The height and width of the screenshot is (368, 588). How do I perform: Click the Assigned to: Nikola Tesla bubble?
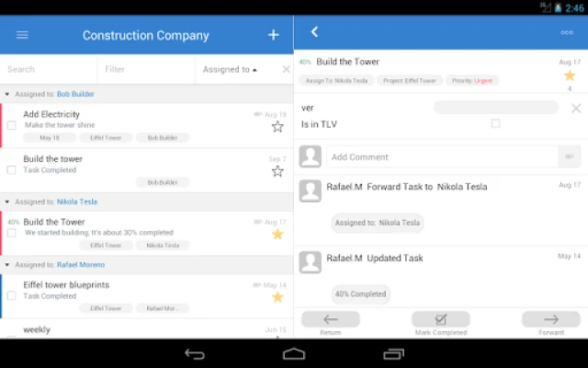click(x=378, y=223)
